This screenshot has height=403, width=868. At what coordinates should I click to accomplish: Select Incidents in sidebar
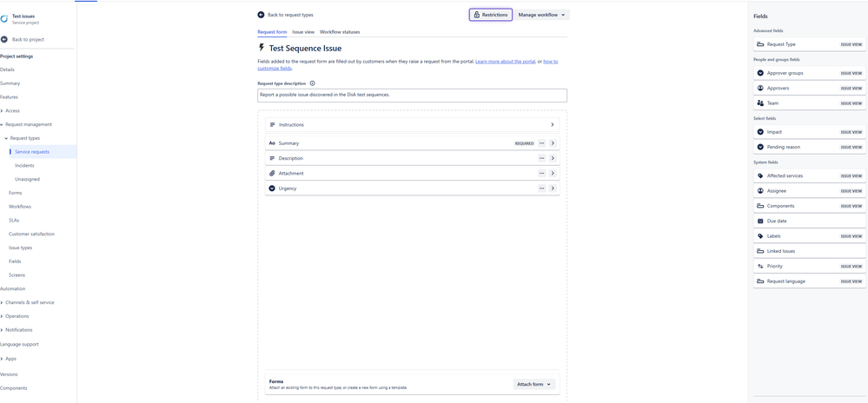tap(24, 166)
